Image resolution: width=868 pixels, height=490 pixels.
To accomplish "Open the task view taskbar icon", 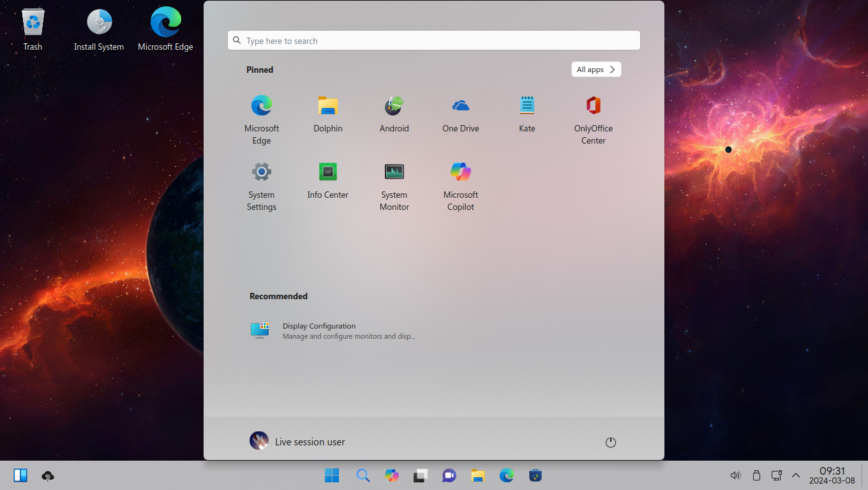I will click(420, 475).
